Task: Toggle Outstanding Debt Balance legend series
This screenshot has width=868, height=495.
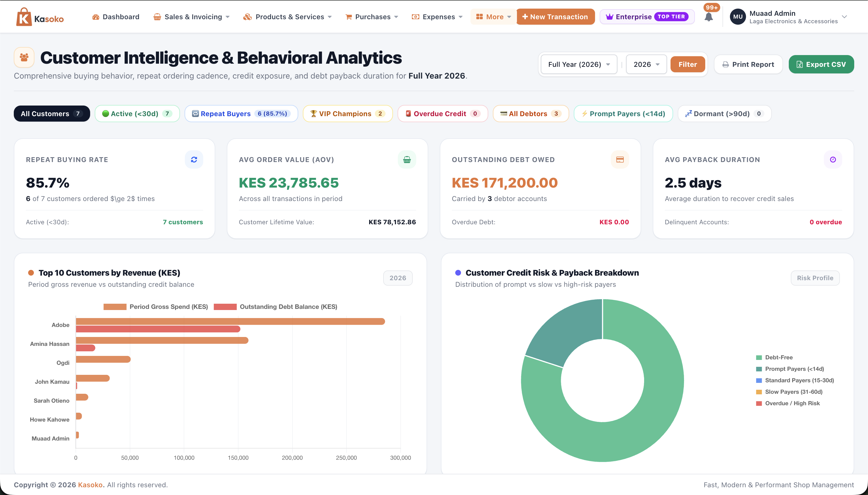Action: pyautogui.click(x=276, y=307)
